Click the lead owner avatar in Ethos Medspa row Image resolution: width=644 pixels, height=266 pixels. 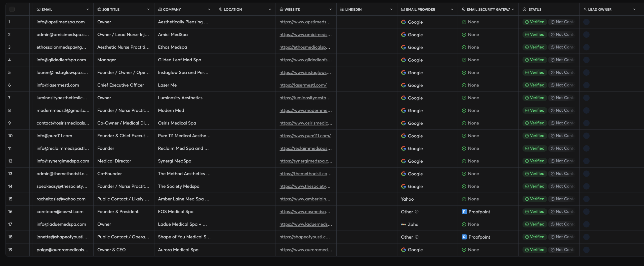[586, 47]
